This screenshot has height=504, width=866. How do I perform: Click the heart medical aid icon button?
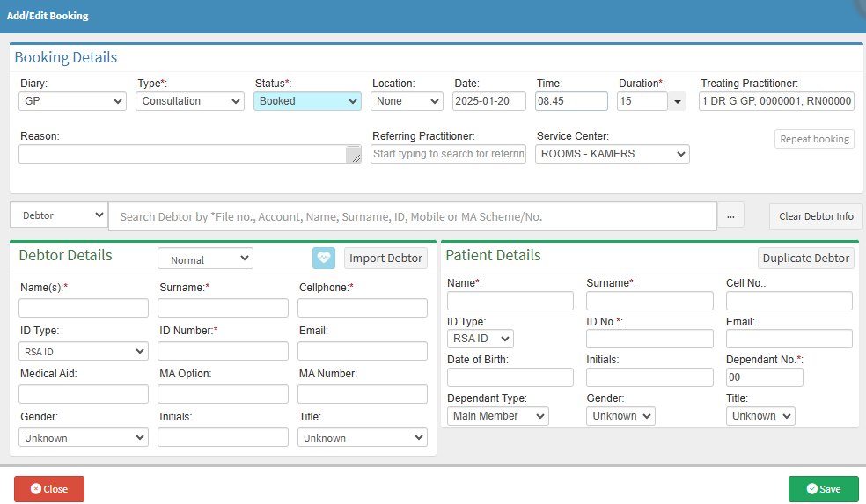click(324, 259)
